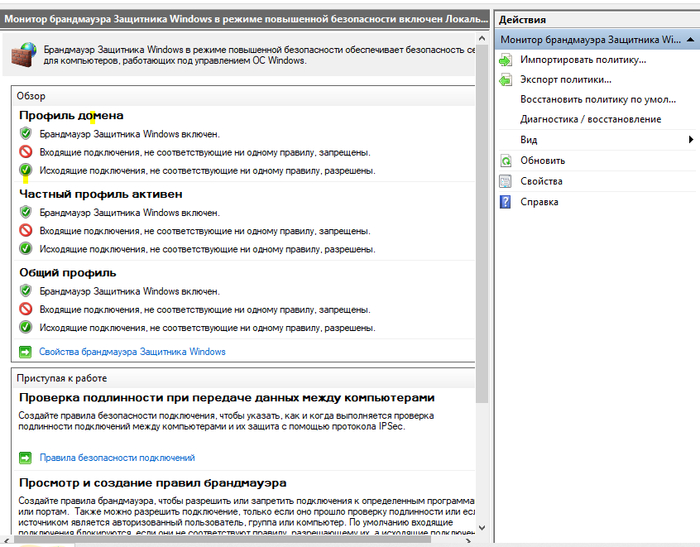Image resolution: width=700 pixels, height=547 pixels.
Task: Click domain profile text Брандмауэр Защитника Windows включен
Action: (129, 134)
